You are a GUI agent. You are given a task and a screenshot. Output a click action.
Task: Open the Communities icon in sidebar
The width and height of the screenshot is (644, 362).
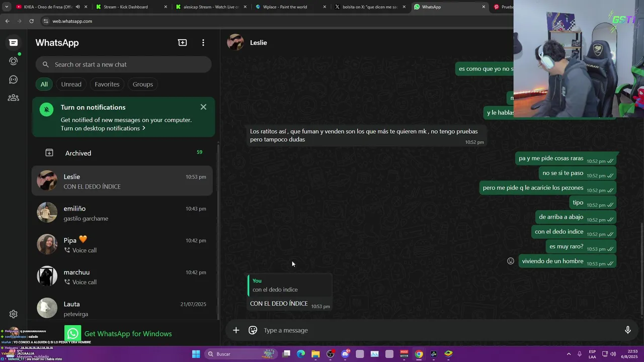14,98
